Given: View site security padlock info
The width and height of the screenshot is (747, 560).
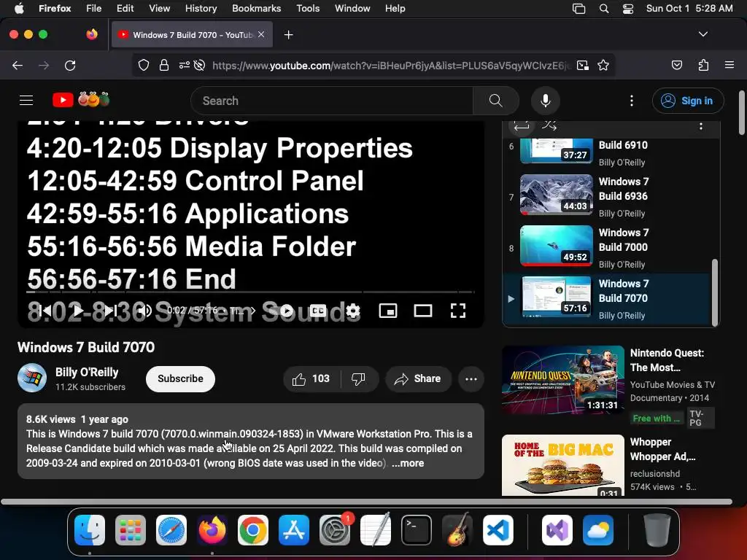Looking at the screenshot, I should pos(164,65).
